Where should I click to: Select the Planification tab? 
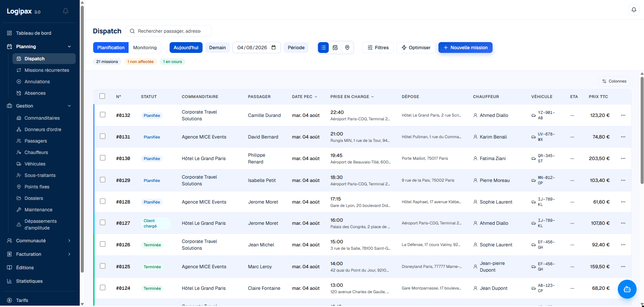click(111, 48)
